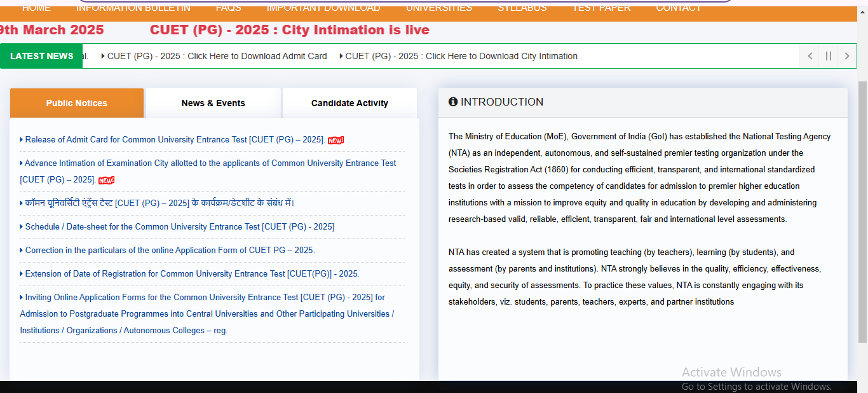Click the arrow bullet before the Correction notice
This screenshot has height=393, width=868.
click(21, 250)
